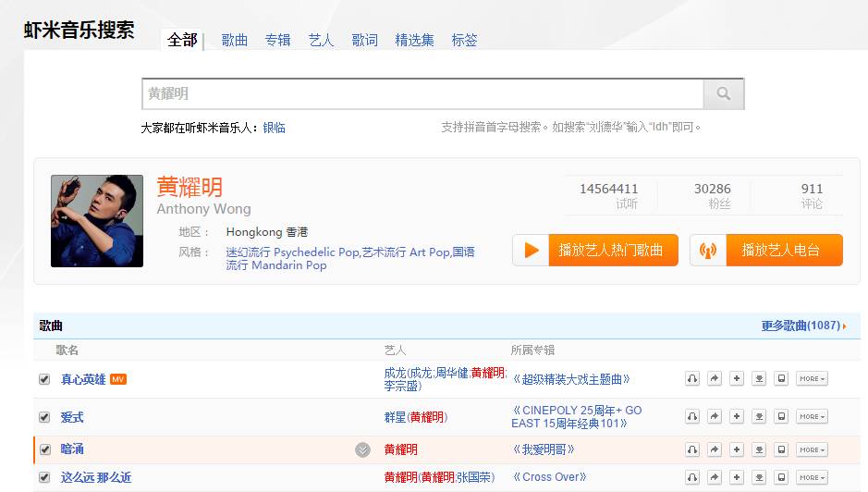Send 这么远 那么近 to phone icon
This screenshot has width=868, height=492.
click(781, 477)
